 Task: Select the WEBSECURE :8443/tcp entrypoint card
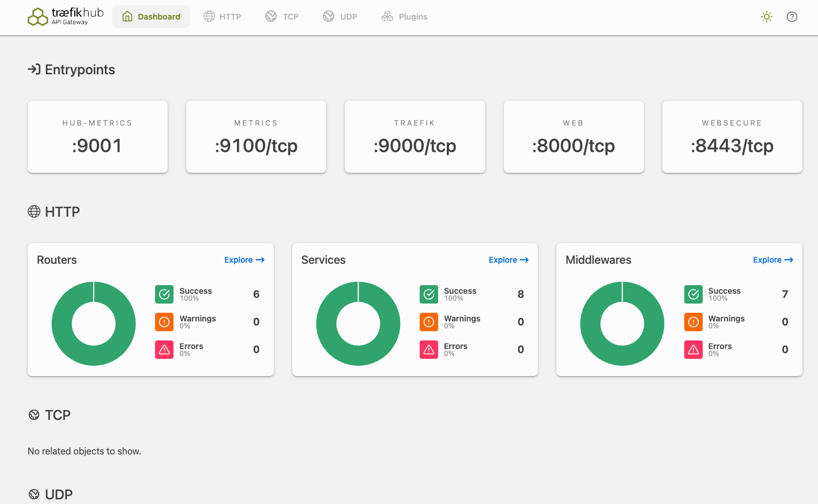(732, 137)
